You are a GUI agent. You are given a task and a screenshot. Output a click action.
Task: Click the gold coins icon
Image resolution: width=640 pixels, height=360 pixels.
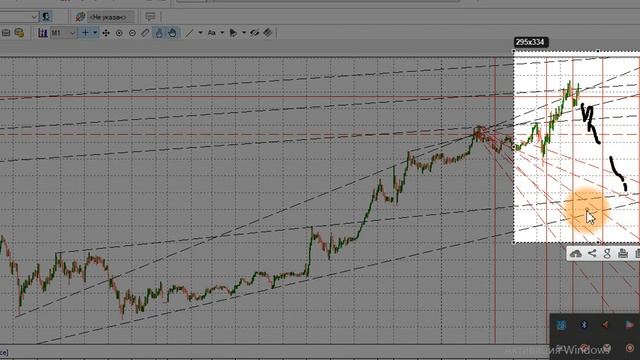coord(19,33)
